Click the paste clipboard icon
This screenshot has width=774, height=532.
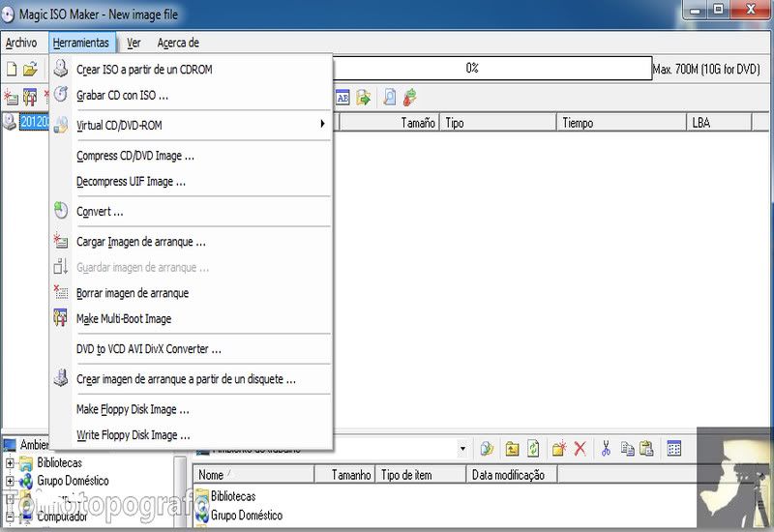coord(646,449)
